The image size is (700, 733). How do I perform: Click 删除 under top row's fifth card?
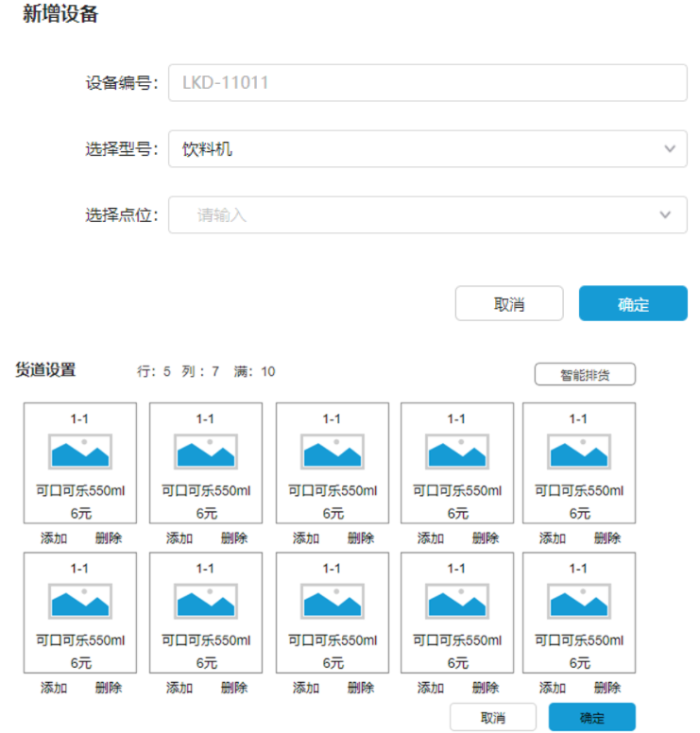point(607,538)
